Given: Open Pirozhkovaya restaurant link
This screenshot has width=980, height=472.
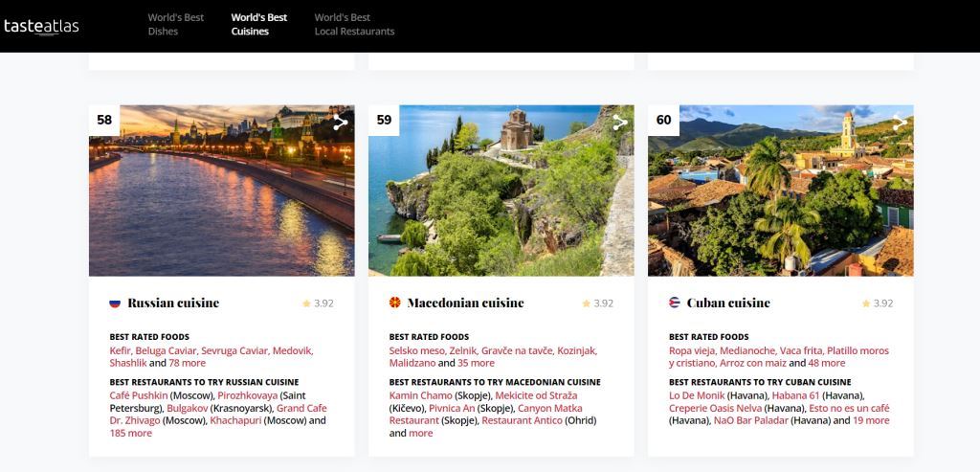Looking at the screenshot, I should tap(247, 395).
